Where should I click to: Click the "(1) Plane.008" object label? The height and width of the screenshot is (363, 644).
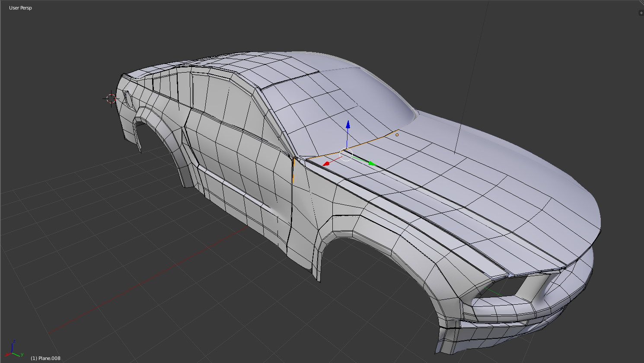(45, 358)
